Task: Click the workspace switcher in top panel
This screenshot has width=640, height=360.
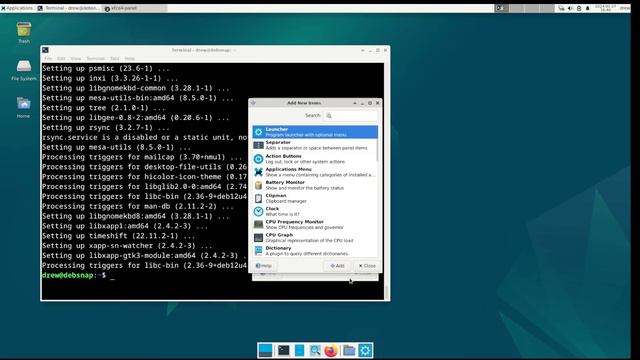Action: (x=525, y=8)
